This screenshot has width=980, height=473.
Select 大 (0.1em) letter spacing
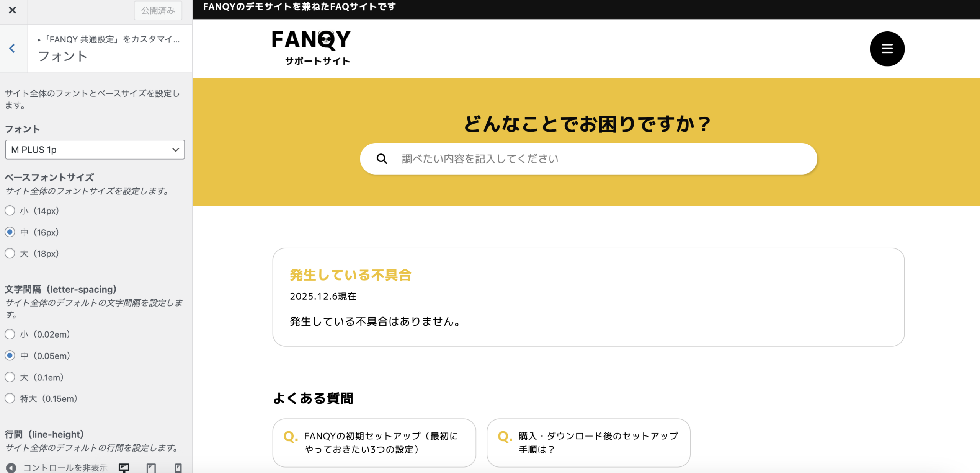[x=10, y=377]
